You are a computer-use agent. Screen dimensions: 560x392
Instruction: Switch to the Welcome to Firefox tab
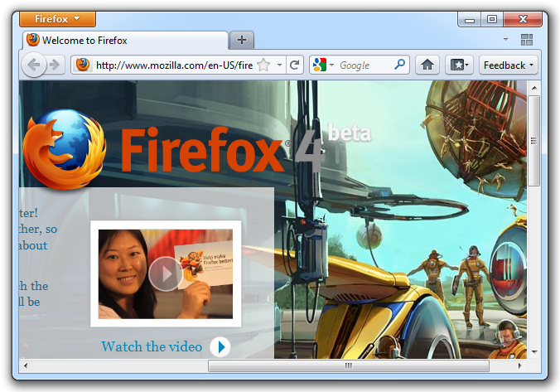126,40
